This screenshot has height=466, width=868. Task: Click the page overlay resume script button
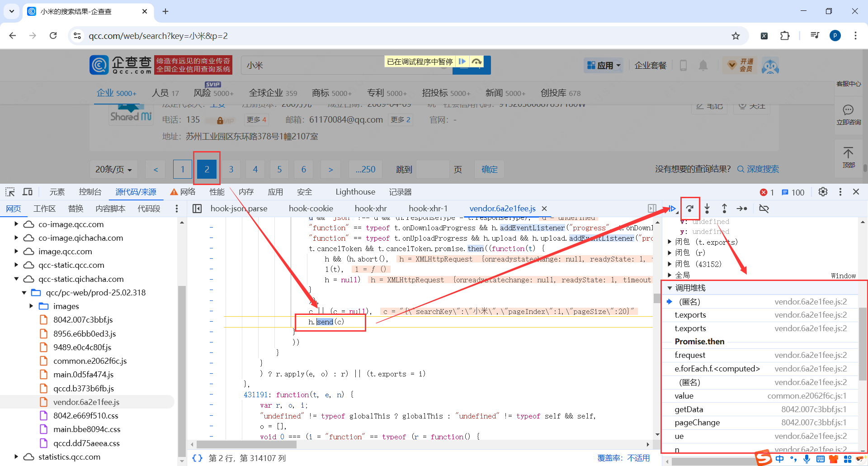coord(462,62)
